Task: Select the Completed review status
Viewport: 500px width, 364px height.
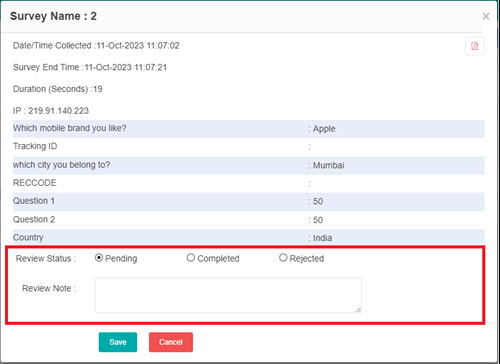Action: (x=191, y=258)
